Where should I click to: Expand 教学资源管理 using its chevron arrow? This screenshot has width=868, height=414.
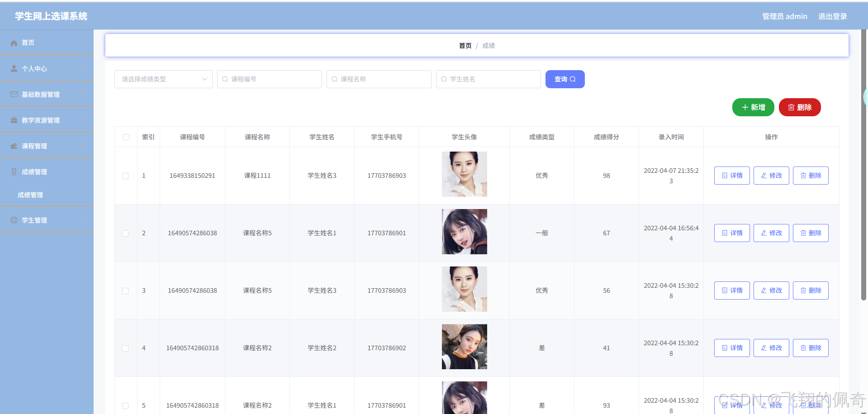[82, 119]
